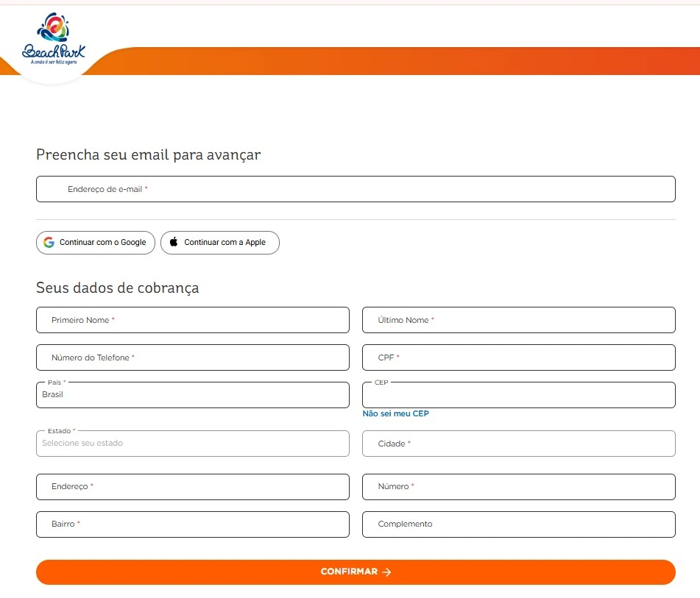700x598 pixels.
Task: Click into the Primeiro Nome field
Action: [192, 320]
